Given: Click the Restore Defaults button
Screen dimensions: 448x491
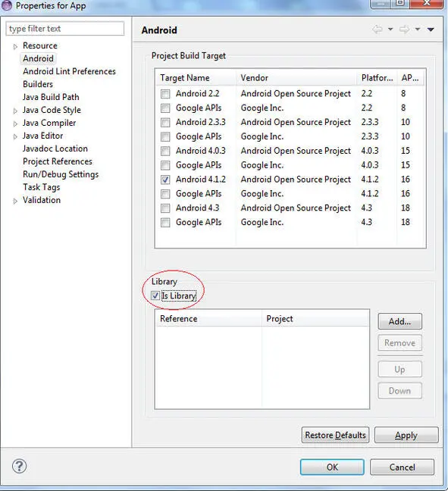Looking at the screenshot, I should pyautogui.click(x=335, y=435).
